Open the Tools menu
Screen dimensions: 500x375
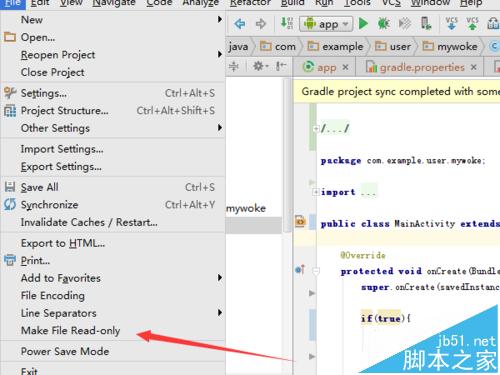(x=357, y=3)
